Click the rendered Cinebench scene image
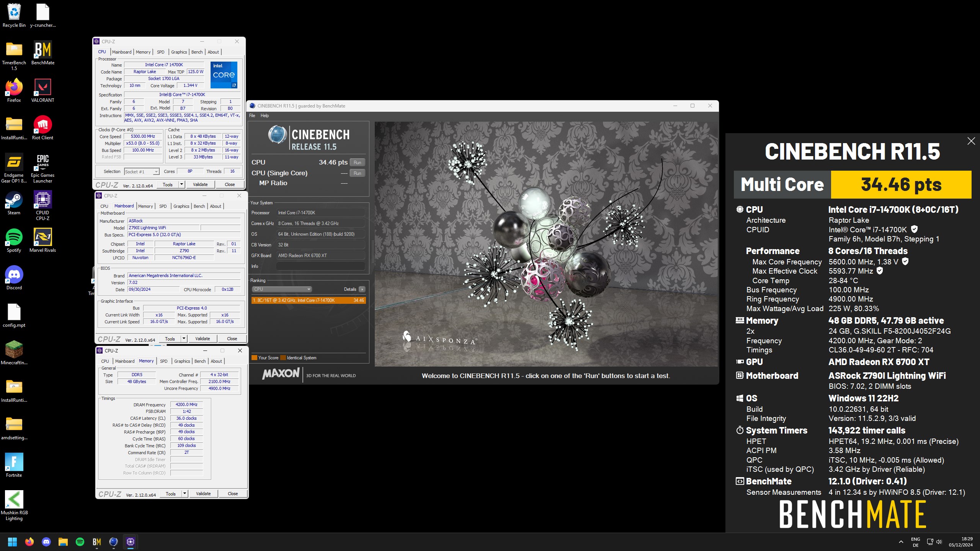Viewport: 980px width, 551px height. click(546, 244)
